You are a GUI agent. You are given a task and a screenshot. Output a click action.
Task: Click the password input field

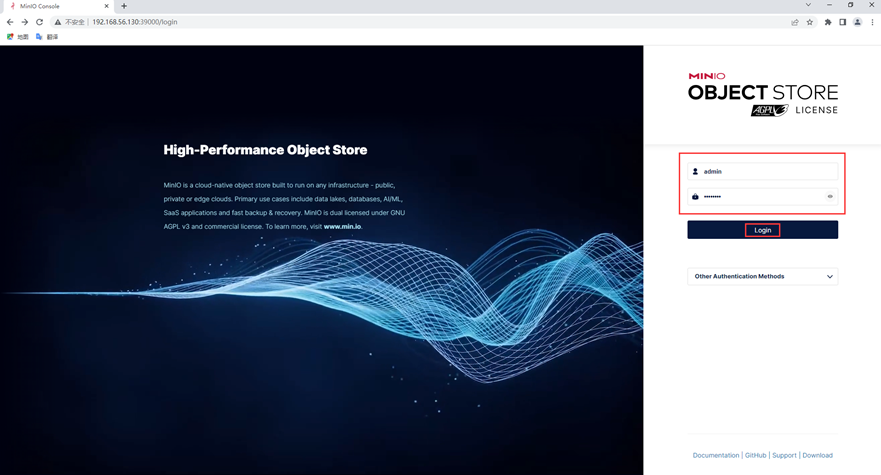[762, 197]
